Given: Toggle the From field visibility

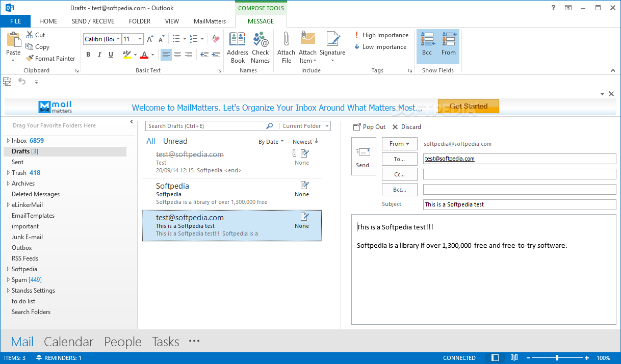Looking at the screenshot, I should pos(449,46).
